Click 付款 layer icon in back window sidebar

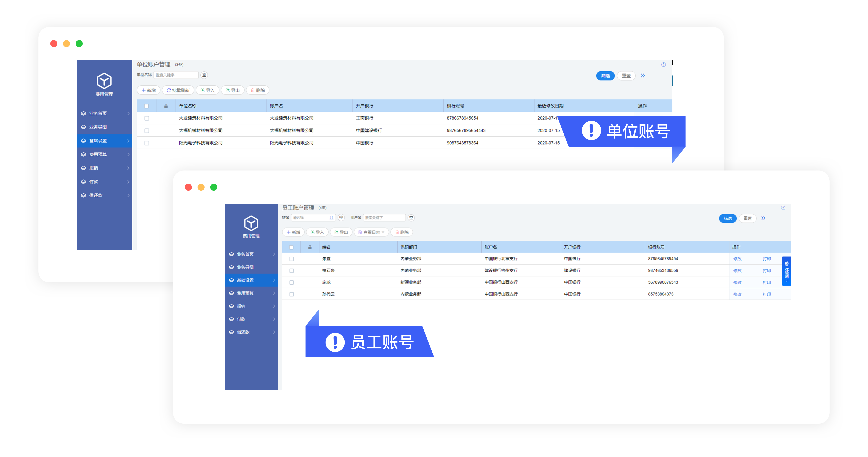(x=84, y=182)
